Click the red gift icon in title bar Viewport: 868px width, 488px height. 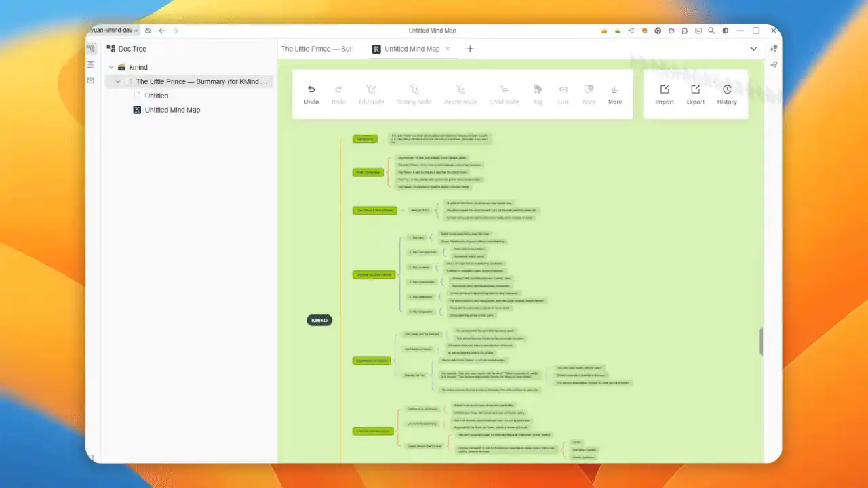click(644, 30)
